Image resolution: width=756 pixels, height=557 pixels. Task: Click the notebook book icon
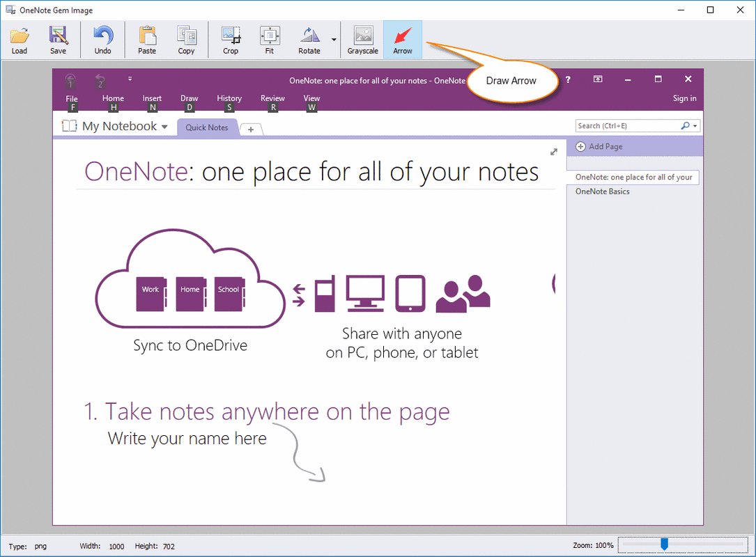70,126
